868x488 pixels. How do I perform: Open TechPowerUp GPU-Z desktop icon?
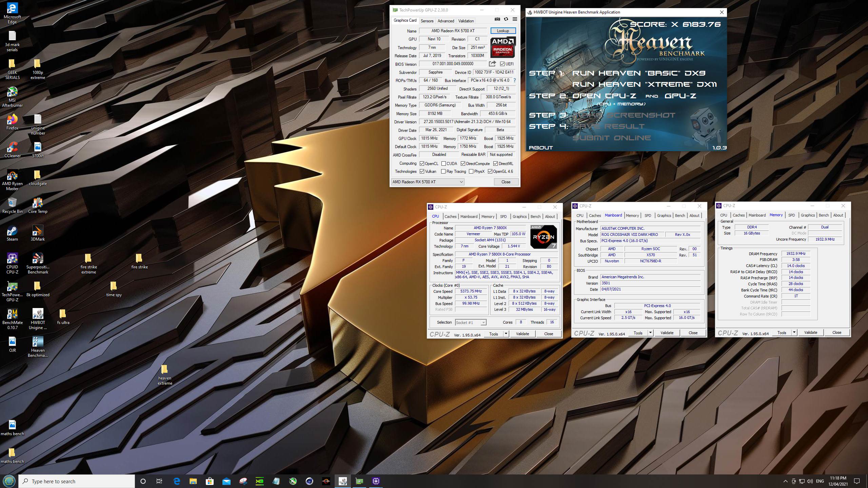[12, 291]
